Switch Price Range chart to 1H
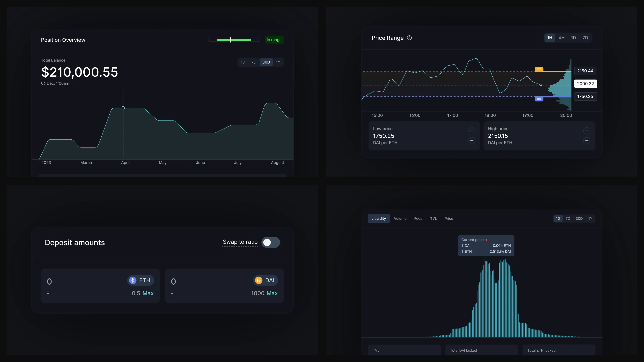 coord(550,38)
